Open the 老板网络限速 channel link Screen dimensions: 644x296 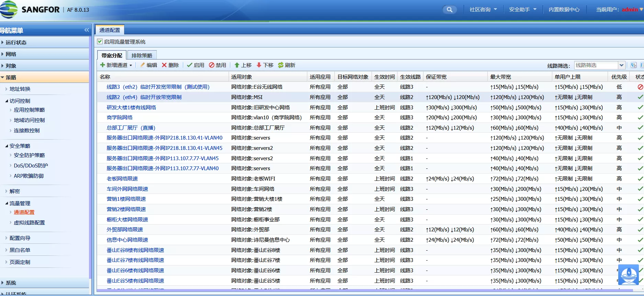coord(122,179)
